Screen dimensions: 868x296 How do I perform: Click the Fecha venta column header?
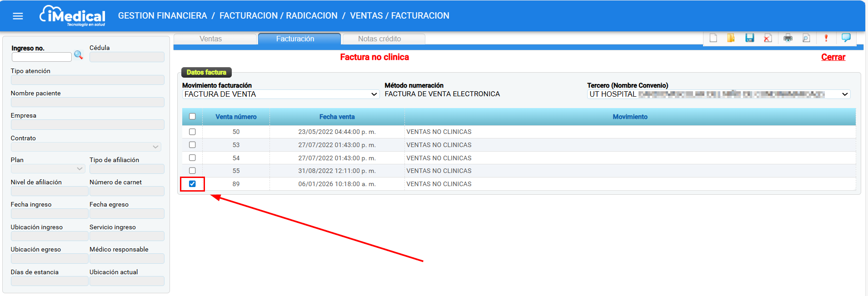tap(337, 117)
